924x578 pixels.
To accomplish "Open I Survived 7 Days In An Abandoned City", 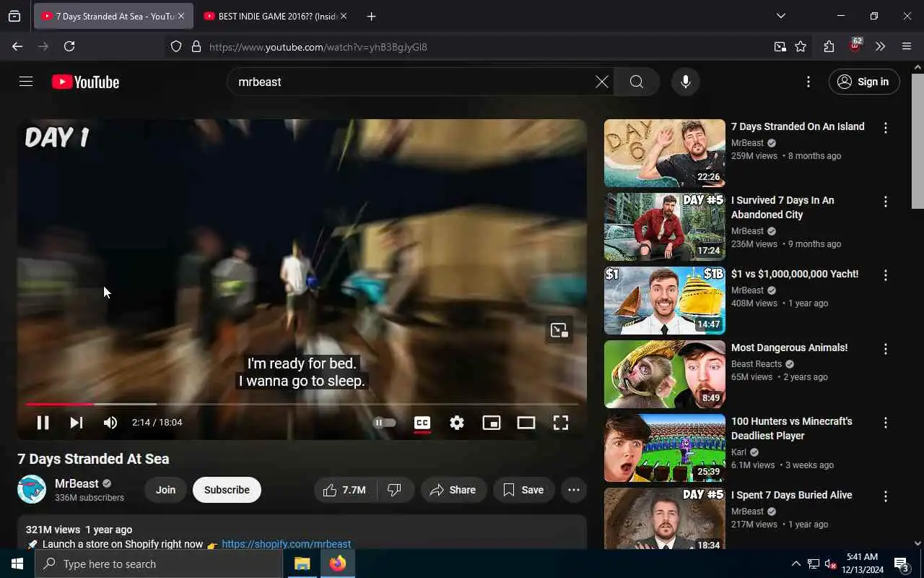I will (783, 207).
